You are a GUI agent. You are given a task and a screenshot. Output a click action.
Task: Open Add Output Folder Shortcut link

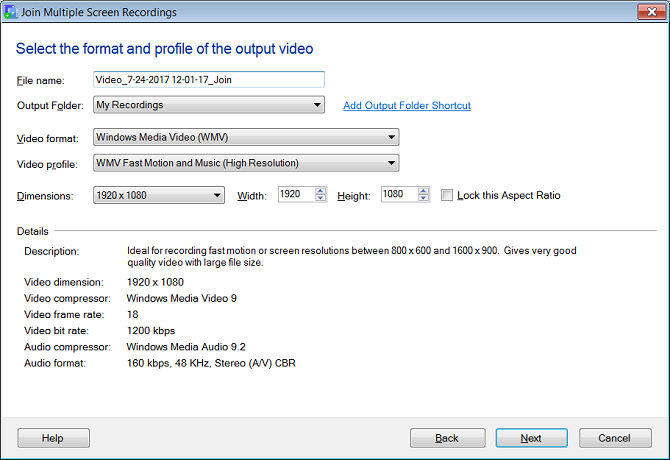pos(406,106)
